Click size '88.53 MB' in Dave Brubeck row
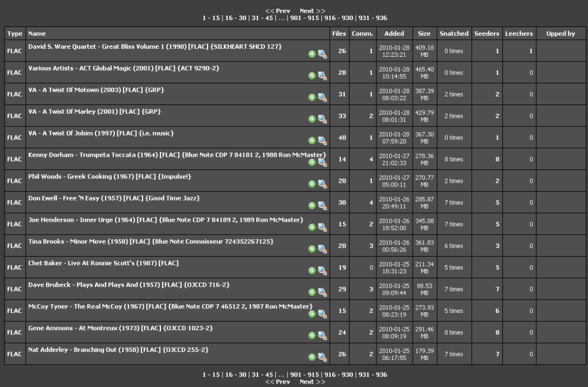This screenshot has height=387, width=588. 424,289
